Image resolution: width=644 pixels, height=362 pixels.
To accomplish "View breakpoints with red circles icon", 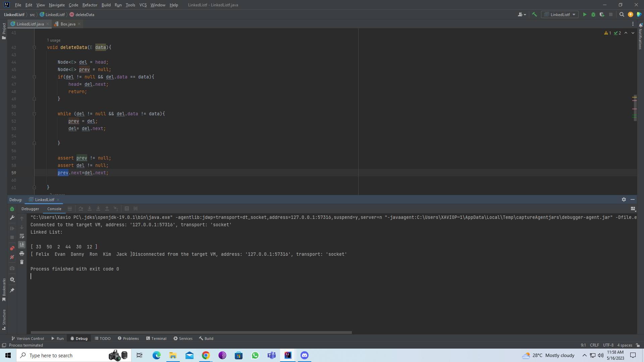I will [12, 248].
